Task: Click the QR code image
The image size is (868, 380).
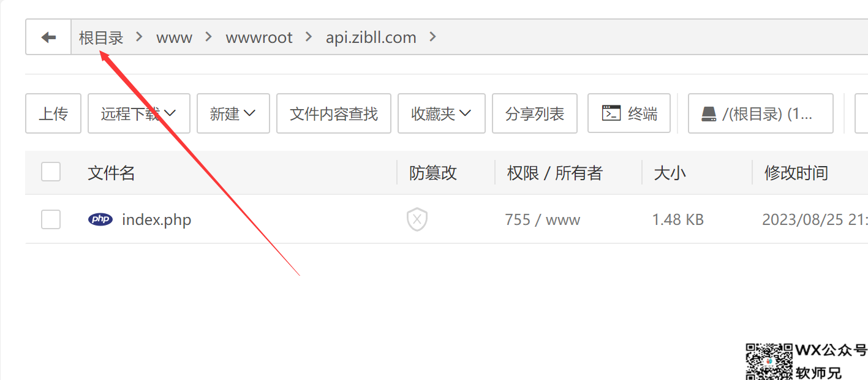Action: [x=769, y=362]
